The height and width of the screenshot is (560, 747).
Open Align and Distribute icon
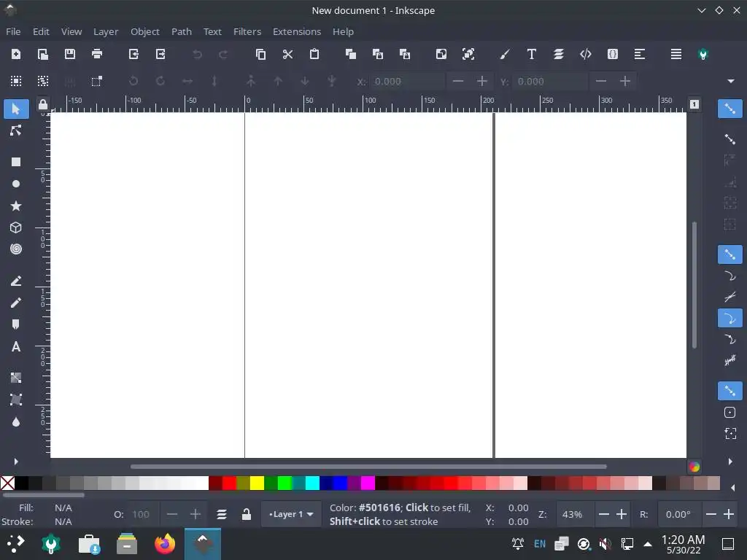(x=639, y=54)
